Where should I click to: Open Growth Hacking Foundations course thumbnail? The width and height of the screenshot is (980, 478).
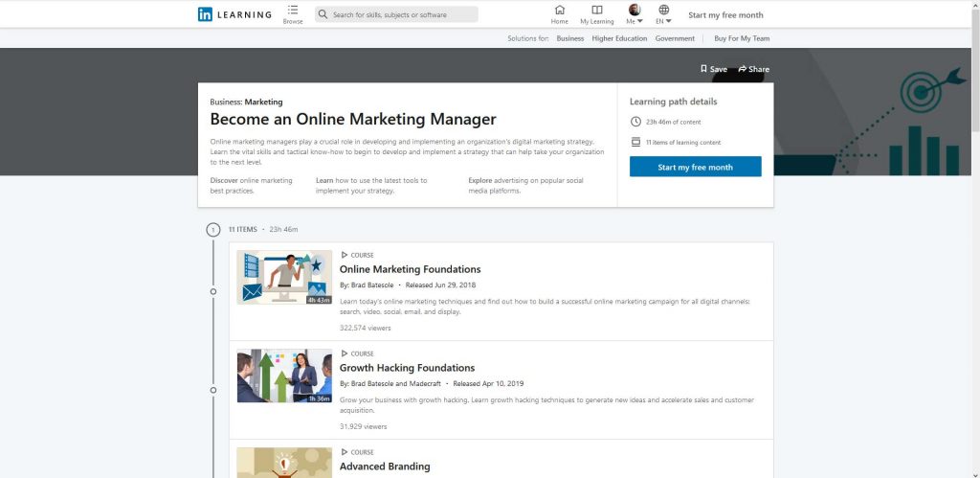284,376
